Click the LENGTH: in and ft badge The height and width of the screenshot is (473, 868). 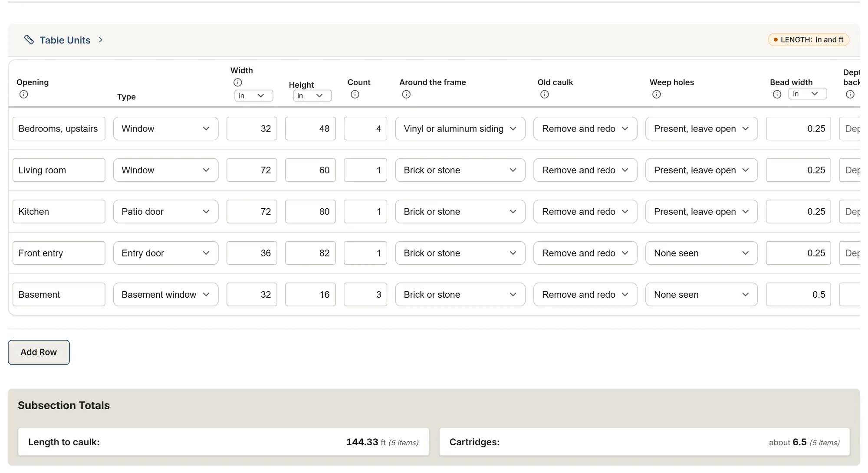coord(809,40)
